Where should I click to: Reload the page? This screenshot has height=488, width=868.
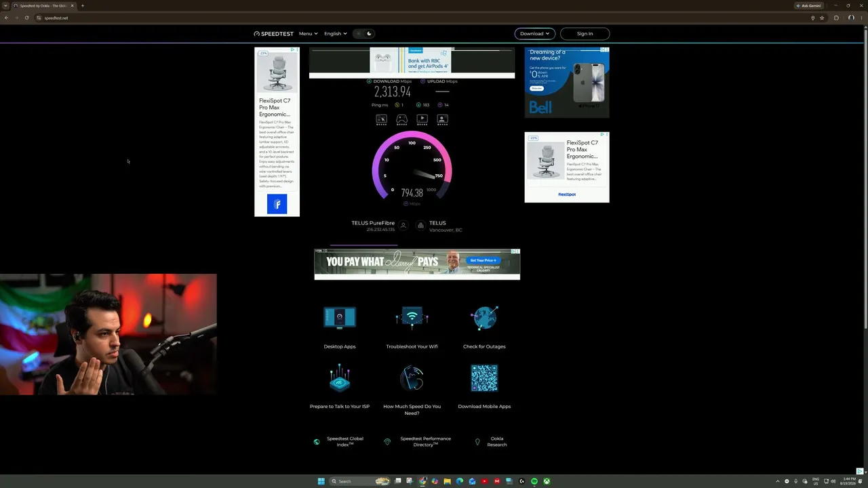coord(26,18)
